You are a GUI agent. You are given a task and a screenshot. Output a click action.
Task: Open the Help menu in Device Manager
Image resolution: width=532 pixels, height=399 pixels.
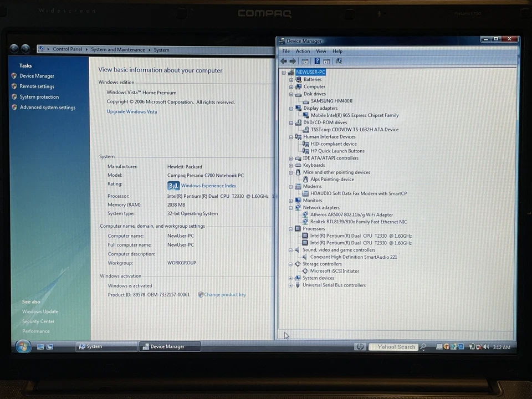337,51
